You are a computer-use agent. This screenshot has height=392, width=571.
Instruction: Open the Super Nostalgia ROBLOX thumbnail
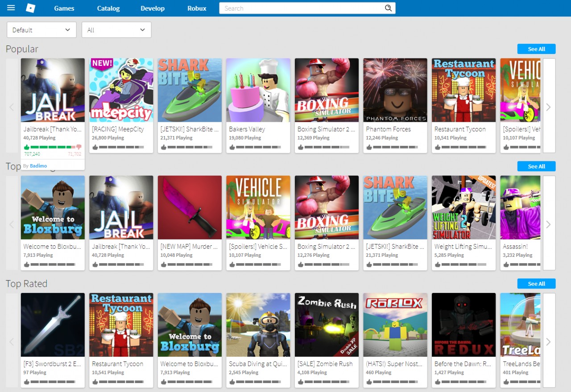click(x=395, y=325)
